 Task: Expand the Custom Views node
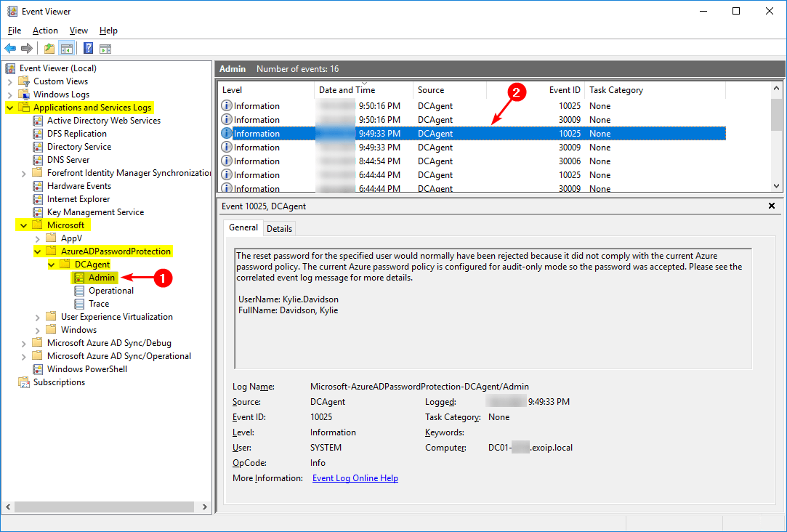10,81
